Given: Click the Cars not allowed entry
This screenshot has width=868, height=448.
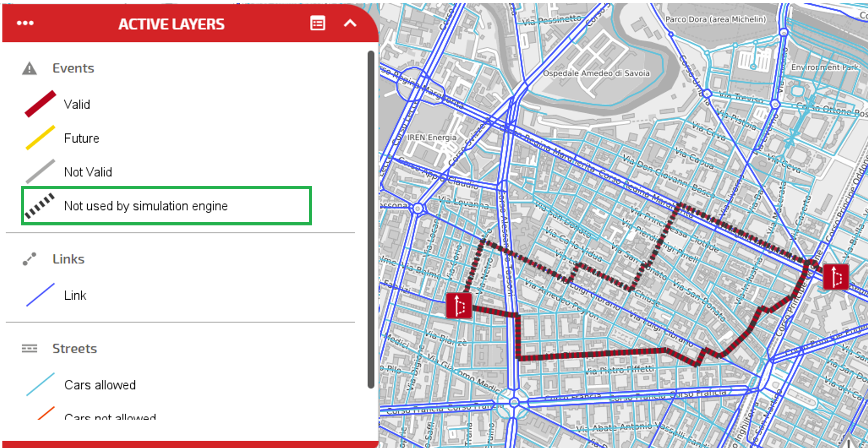Looking at the screenshot, I should click(x=110, y=416).
